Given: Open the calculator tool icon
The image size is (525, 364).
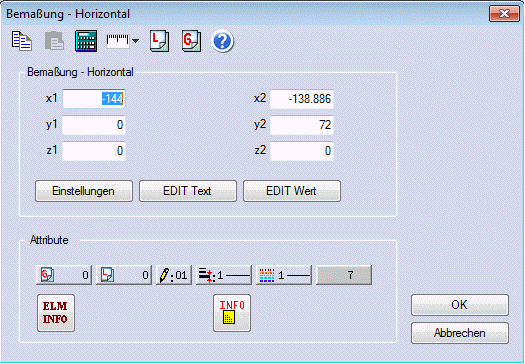Looking at the screenshot, I should pos(86,41).
